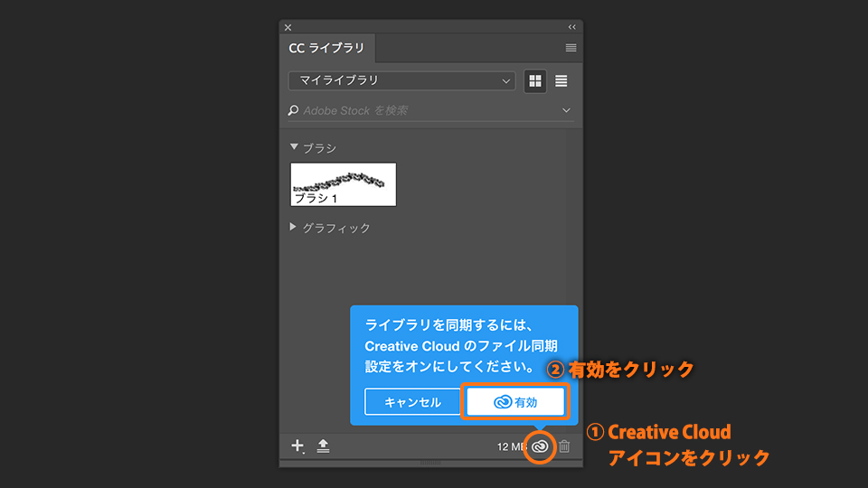This screenshot has width=868, height=488.
Task: Close the CC Libraries panel
Action: pos(288,27)
